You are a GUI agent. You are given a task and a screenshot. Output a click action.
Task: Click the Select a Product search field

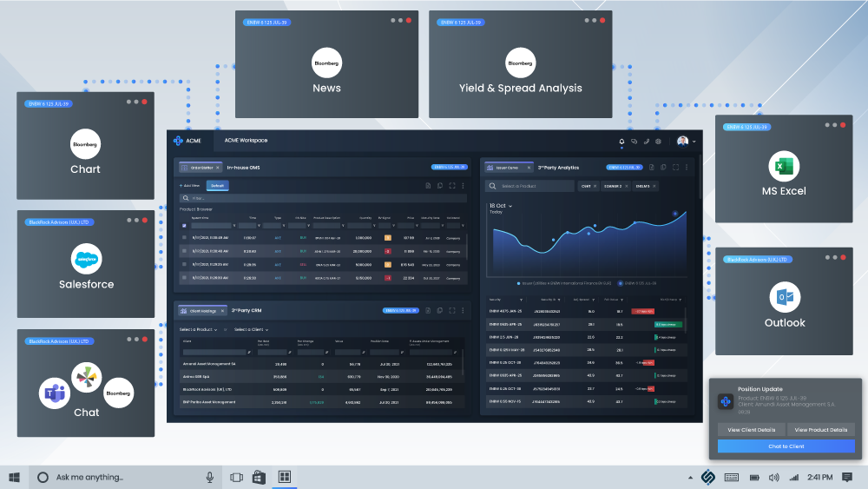[529, 186]
